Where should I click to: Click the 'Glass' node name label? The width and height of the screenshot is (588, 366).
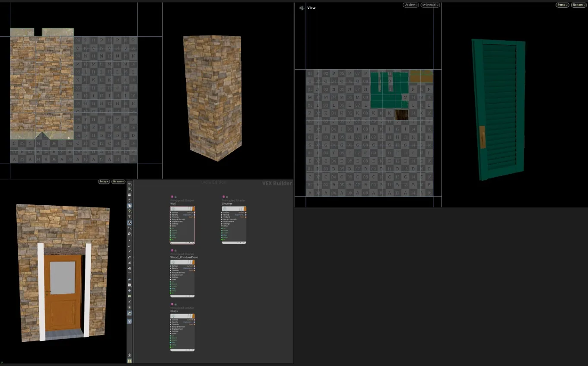click(175, 311)
